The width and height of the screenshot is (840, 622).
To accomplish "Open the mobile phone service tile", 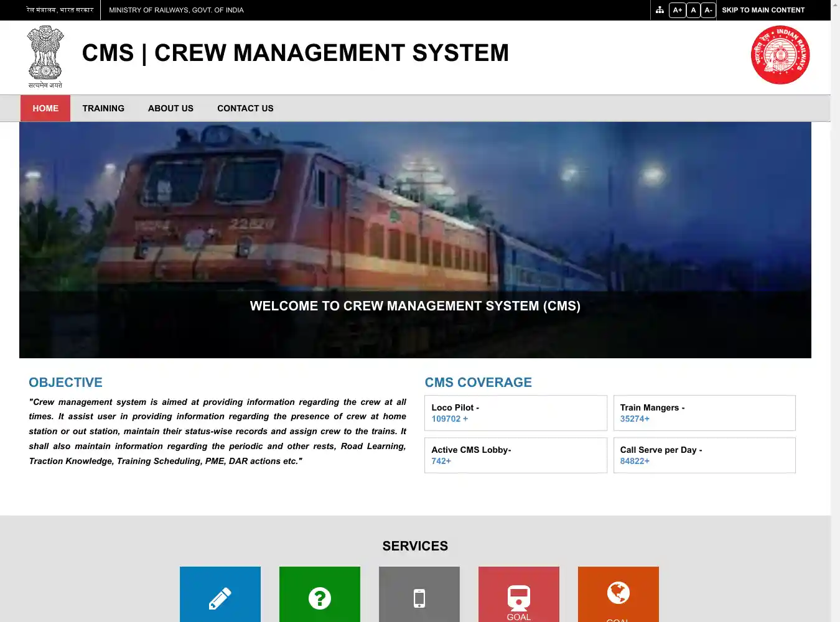I will (419, 594).
